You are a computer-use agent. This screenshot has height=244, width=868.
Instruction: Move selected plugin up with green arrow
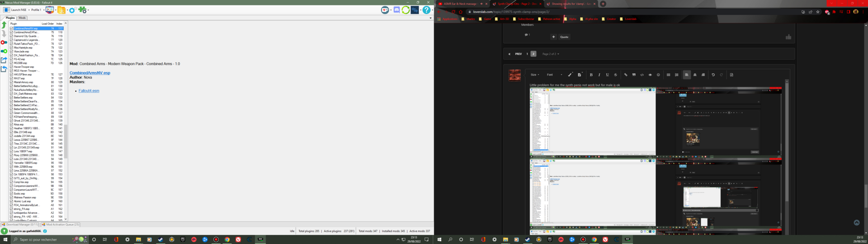click(4, 25)
